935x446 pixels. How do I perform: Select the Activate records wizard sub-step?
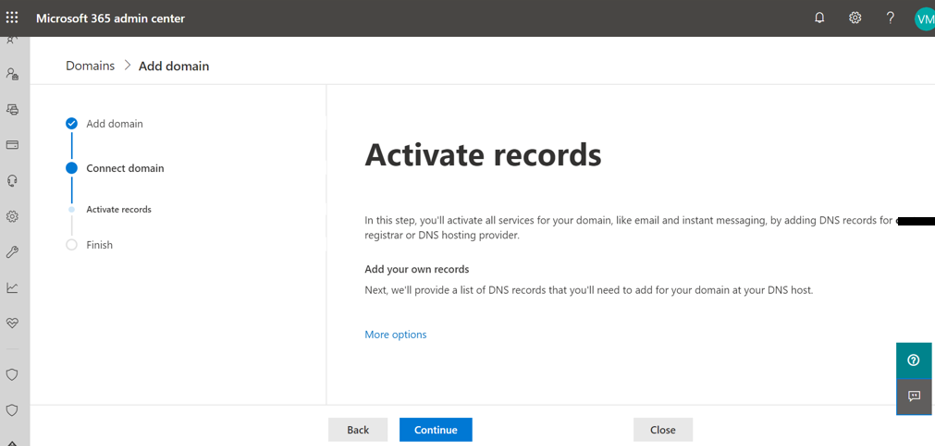pos(119,209)
